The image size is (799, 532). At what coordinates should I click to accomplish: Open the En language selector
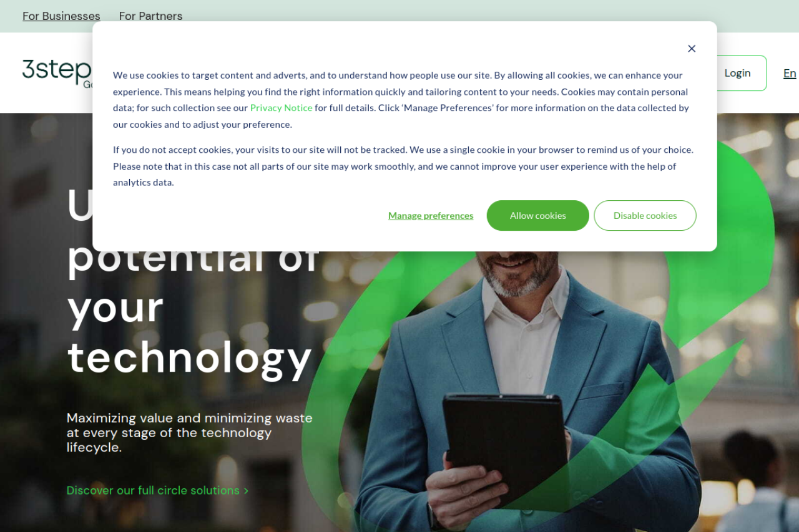[x=790, y=74]
